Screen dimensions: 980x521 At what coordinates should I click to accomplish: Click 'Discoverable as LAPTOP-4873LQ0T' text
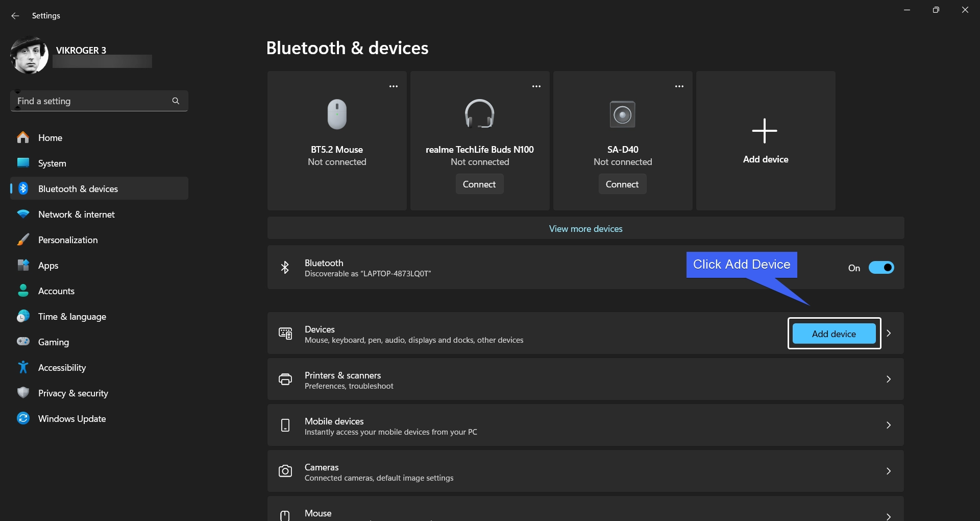(367, 274)
